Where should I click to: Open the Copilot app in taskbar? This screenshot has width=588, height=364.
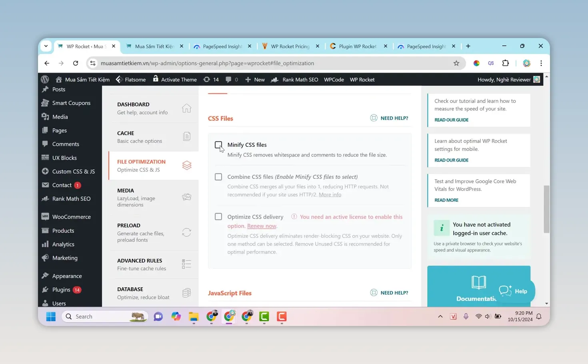click(176, 316)
